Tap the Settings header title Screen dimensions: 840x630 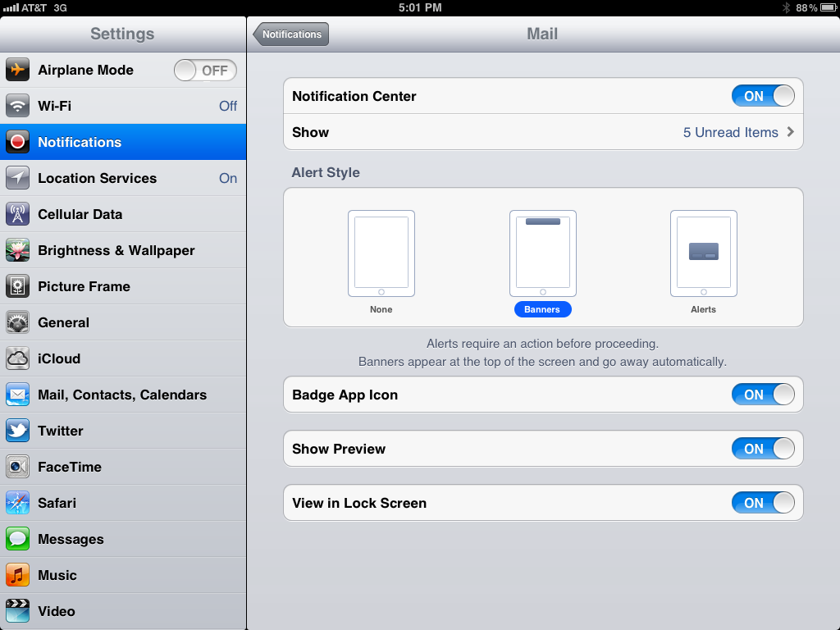122,34
